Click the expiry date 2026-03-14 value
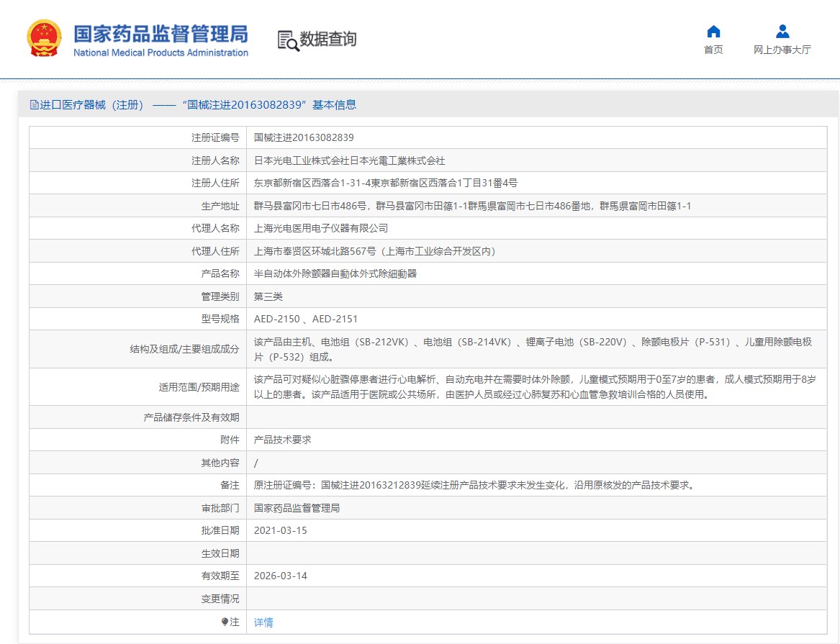This screenshot has width=840, height=644. [281, 576]
